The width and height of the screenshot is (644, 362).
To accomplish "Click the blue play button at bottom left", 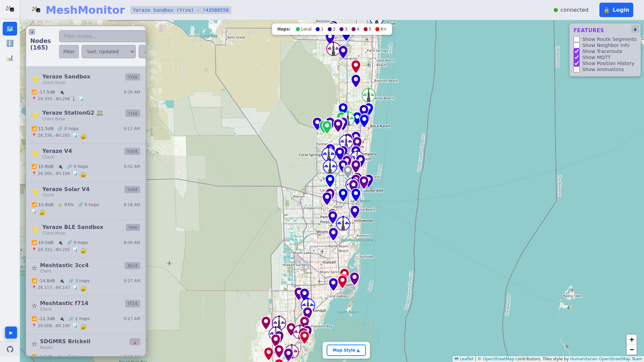I will pos(11,333).
